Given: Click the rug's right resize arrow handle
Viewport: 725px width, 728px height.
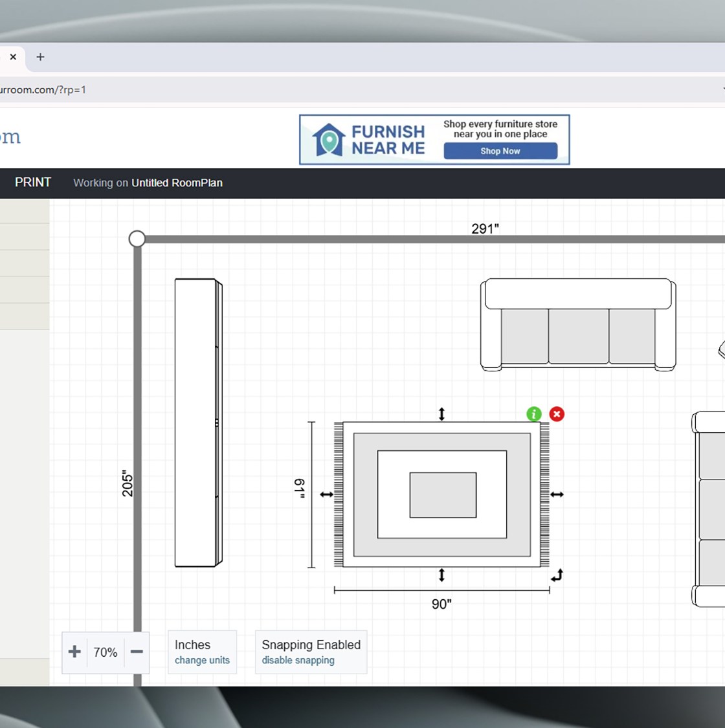Looking at the screenshot, I should 557,494.
